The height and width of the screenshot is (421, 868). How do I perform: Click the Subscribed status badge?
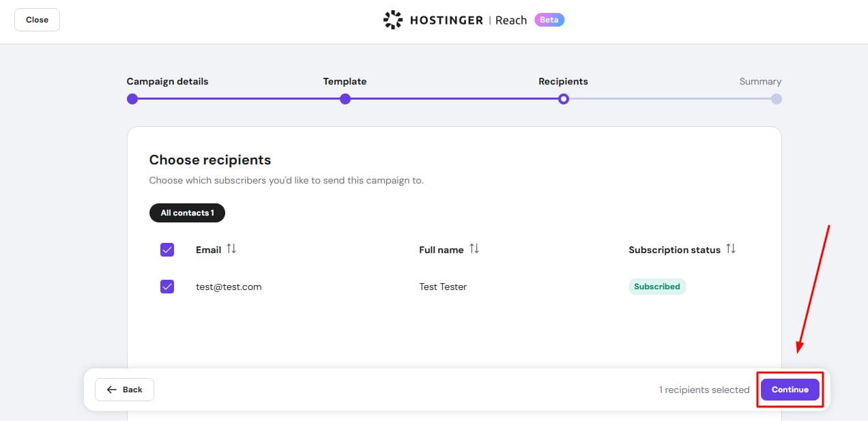click(656, 287)
